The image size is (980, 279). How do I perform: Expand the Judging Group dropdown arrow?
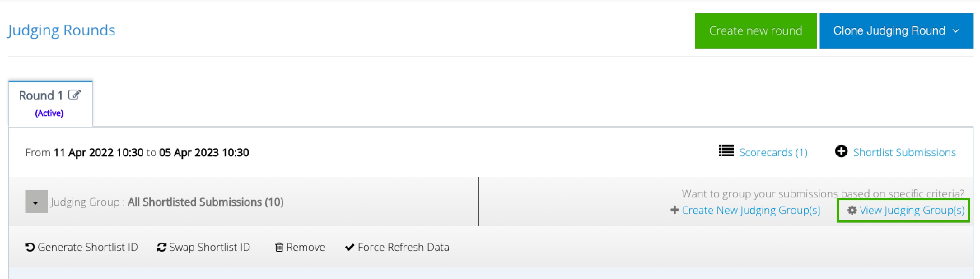point(37,201)
